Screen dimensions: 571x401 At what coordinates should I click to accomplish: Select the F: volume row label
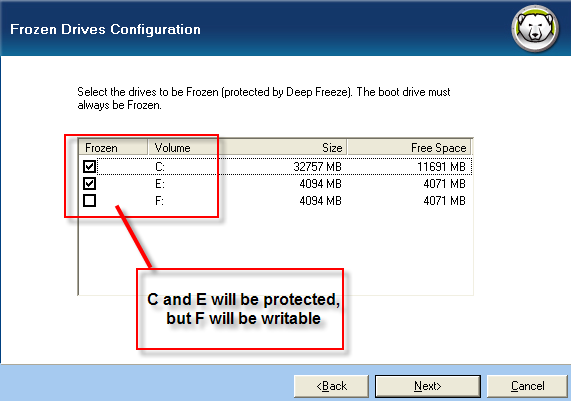(160, 201)
